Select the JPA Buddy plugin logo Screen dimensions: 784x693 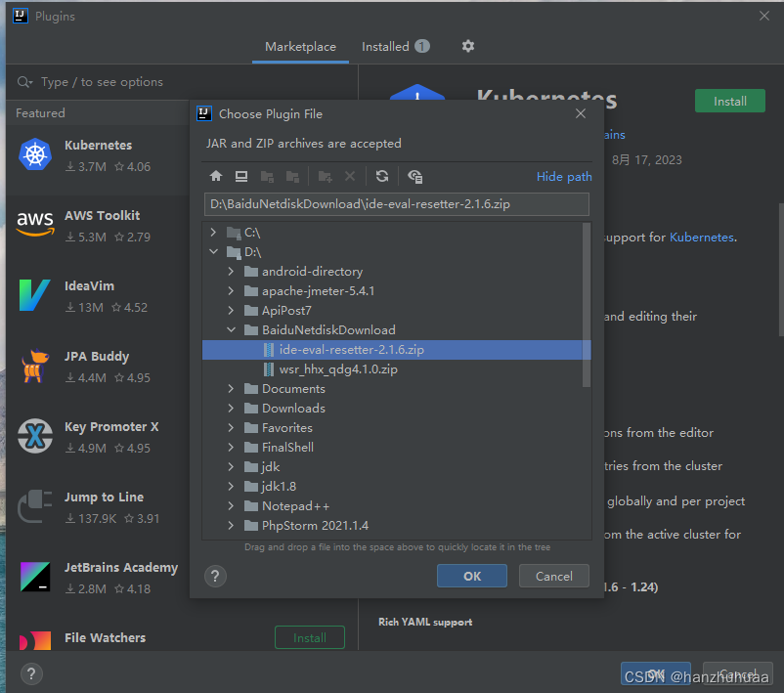35,366
